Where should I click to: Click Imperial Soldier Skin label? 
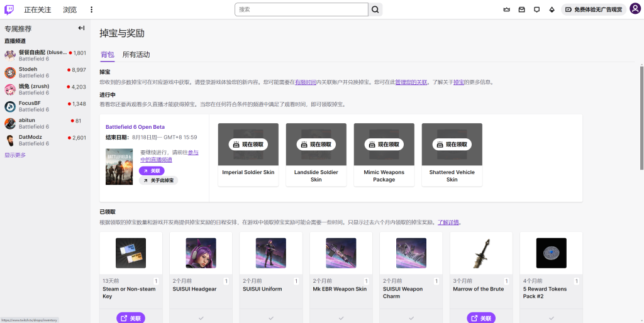click(x=248, y=172)
